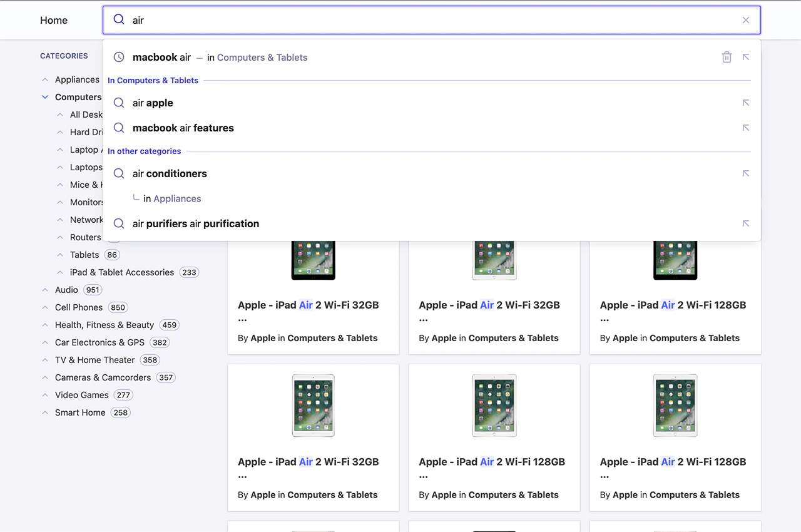Delete "macbook air" history via the trash icon
The width and height of the screenshot is (801, 532).
click(727, 57)
